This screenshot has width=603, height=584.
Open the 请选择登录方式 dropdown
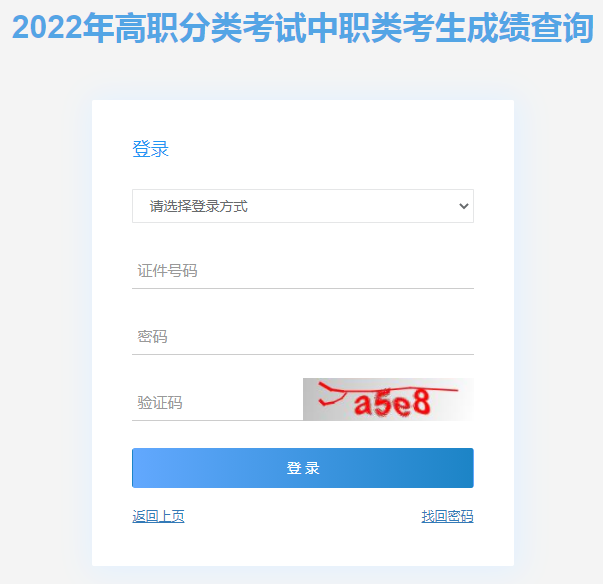tap(303, 206)
